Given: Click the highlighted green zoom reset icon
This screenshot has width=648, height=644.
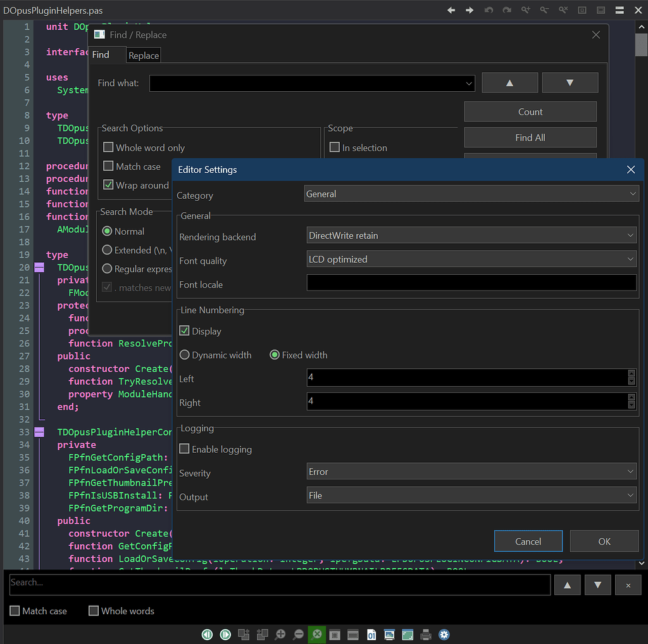Looking at the screenshot, I should tap(316, 634).
